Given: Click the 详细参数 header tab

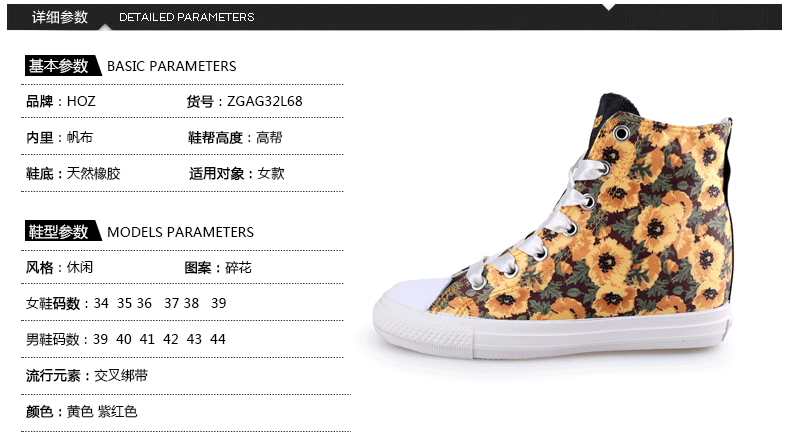Looking at the screenshot, I should tap(60, 17).
